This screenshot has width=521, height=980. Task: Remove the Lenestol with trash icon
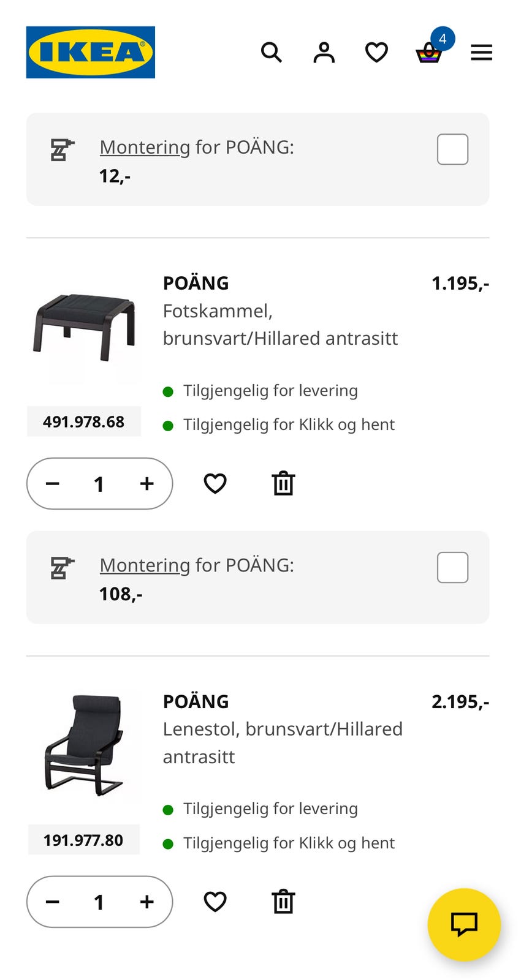point(283,902)
